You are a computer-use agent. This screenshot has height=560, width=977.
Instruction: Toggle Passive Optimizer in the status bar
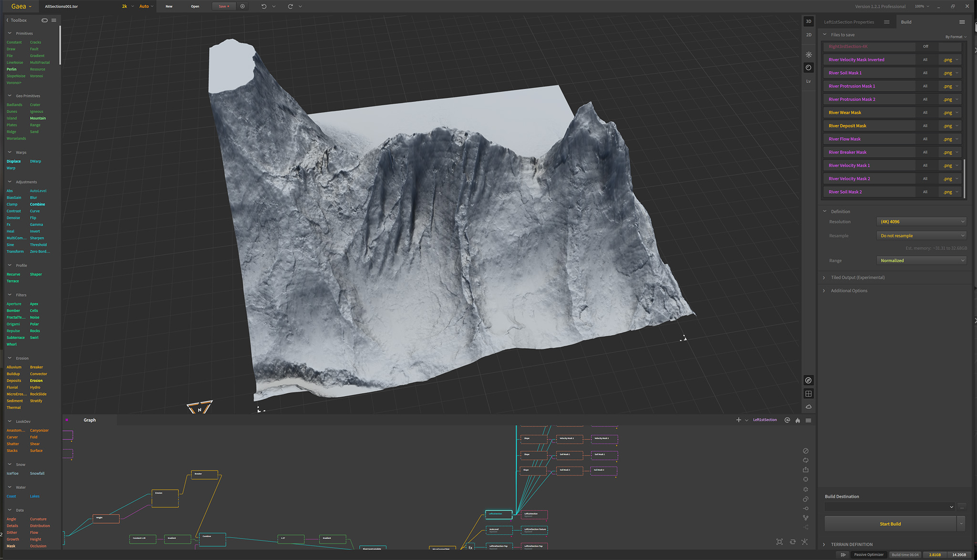point(869,555)
